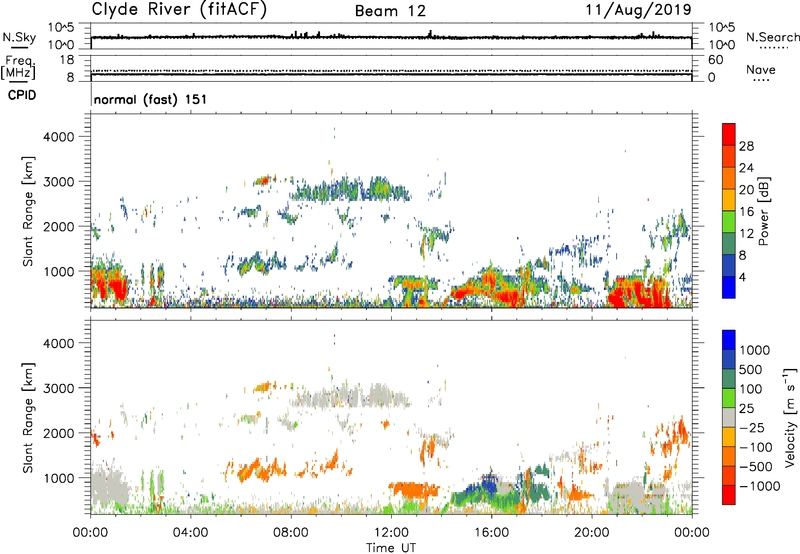800x554 pixels.
Task: Click the '60' Nave scale tick label
Action: pyautogui.click(x=715, y=60)
